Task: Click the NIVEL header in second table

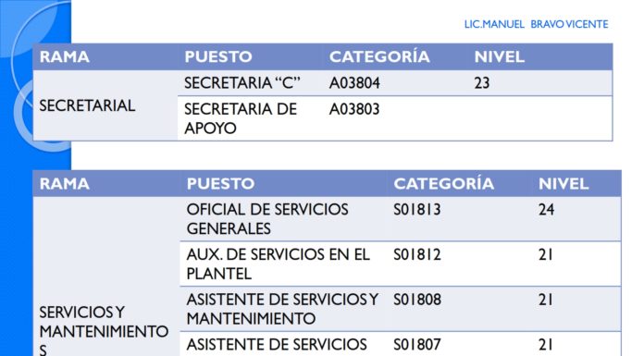Action: pyautogui.click(x=563, y=183)
